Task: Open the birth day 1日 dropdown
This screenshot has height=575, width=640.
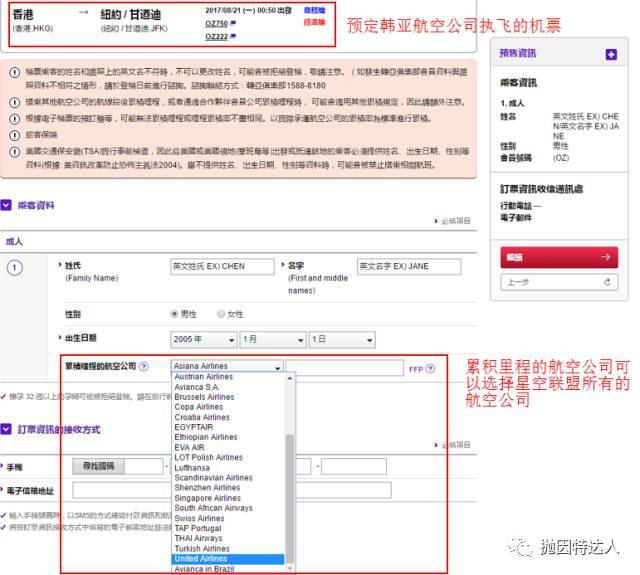Action: click(342, 339)
